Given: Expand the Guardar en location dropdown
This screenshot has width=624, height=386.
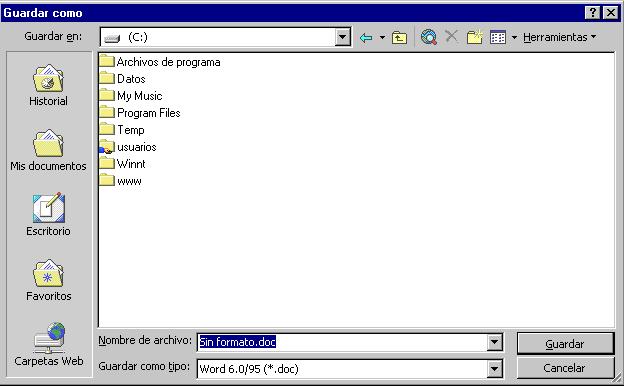Looking at the screenshot, I should [x=342, y=37].
